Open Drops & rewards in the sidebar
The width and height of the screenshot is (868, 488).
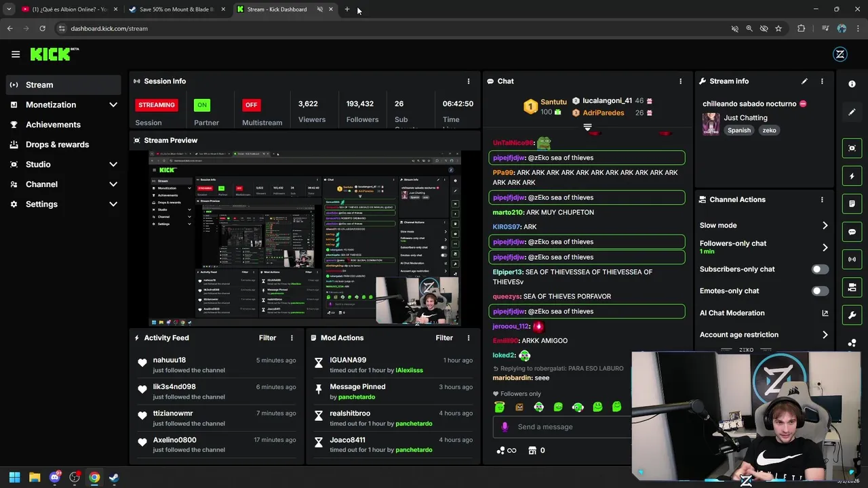click(x=65, y=144)
